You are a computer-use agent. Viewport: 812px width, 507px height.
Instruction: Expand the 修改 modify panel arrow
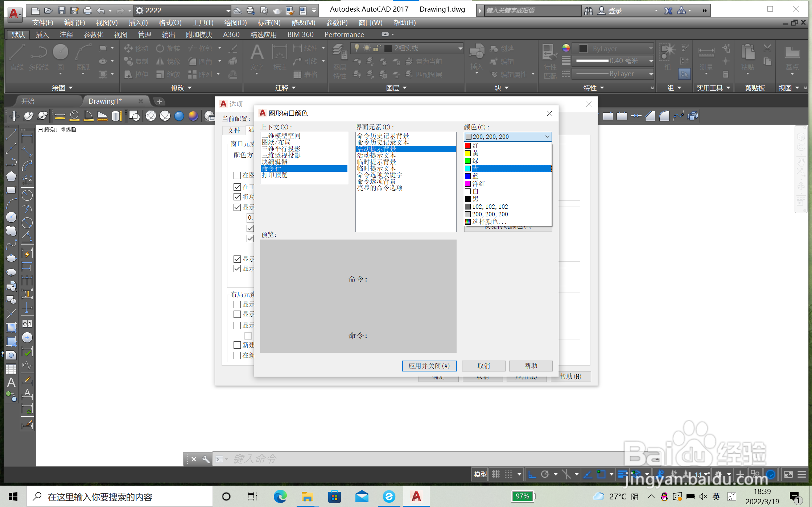click(x=190, y=88)
